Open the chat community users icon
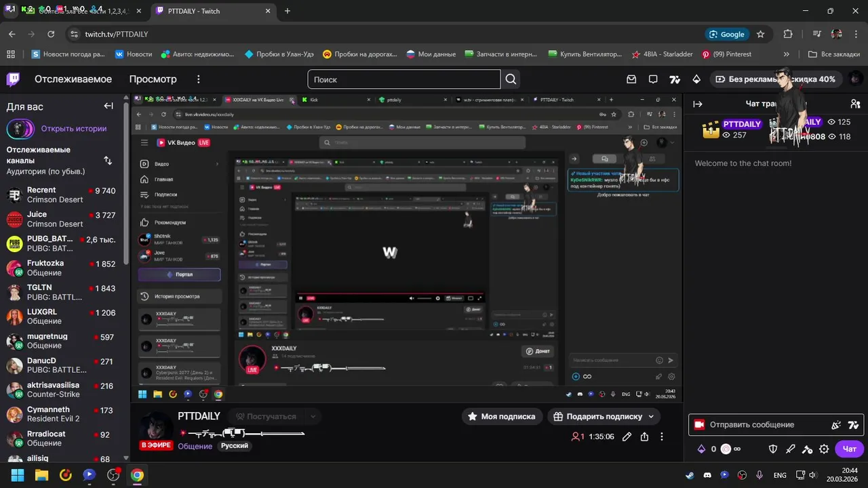Viewport: 868px width, 488px height. tap(855, 104)
